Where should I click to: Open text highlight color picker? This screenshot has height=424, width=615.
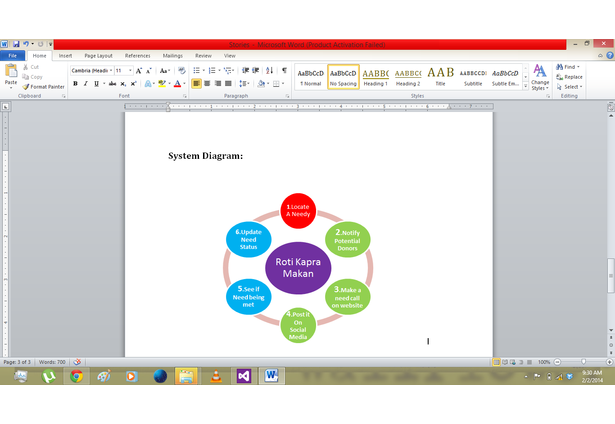(169, 84)
